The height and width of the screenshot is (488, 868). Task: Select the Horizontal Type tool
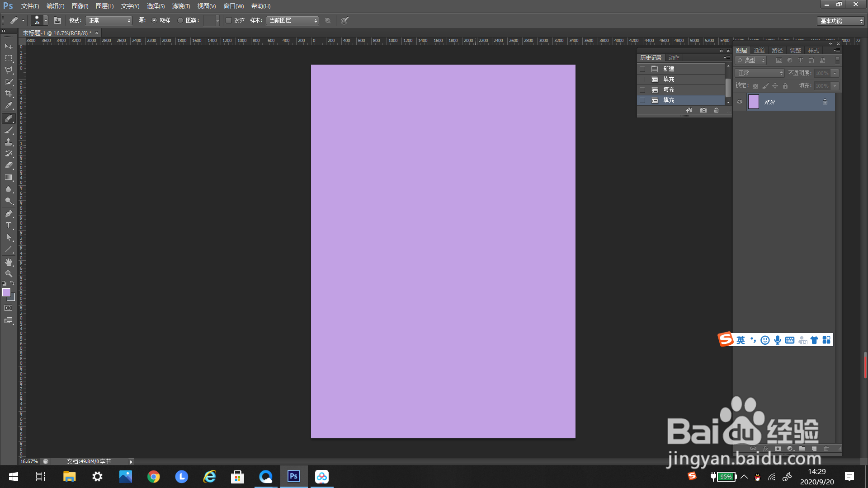[9, 225]
